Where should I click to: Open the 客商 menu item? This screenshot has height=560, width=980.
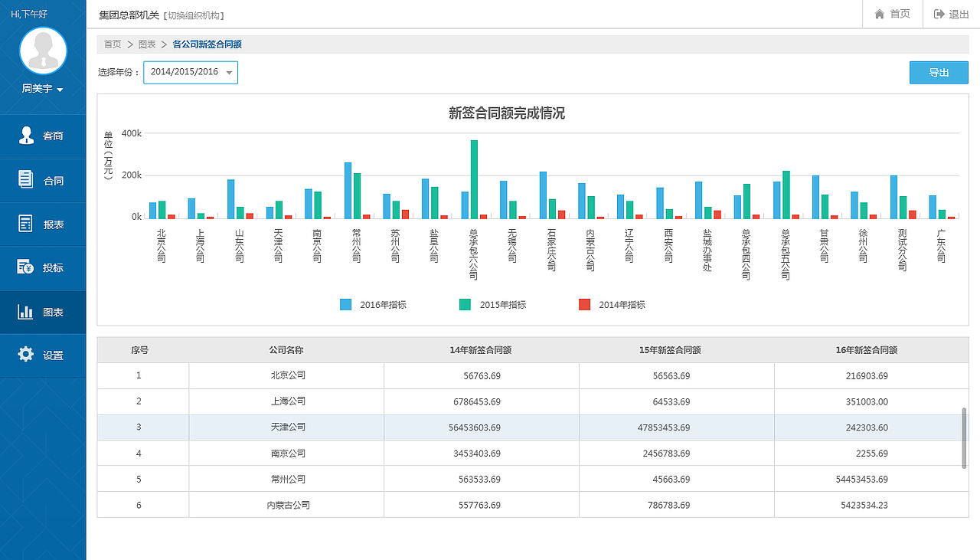43,136
